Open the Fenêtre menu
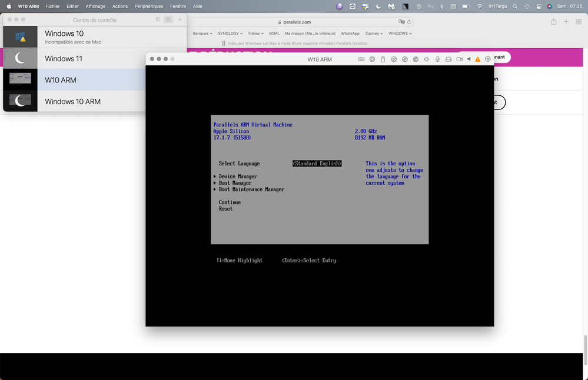The image size is (588, 380). 178,6
